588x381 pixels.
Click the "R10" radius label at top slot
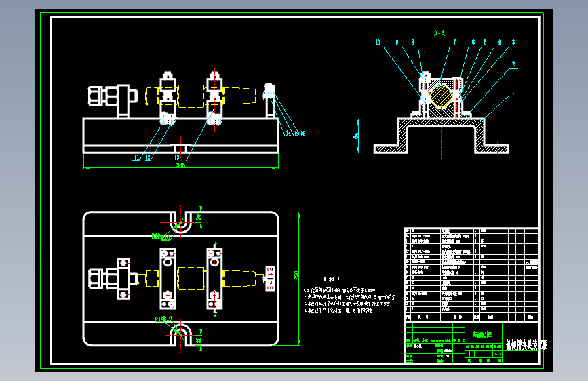tap(167, 238)
